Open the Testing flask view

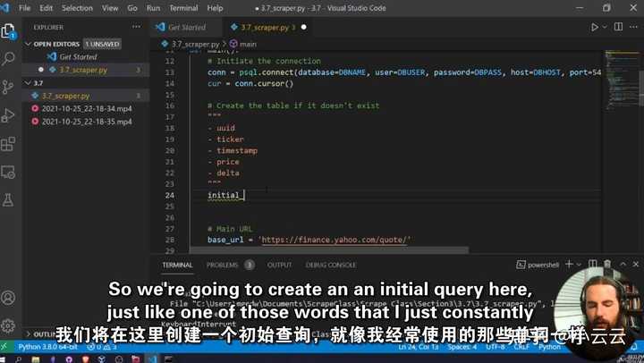tap(8, 200)
